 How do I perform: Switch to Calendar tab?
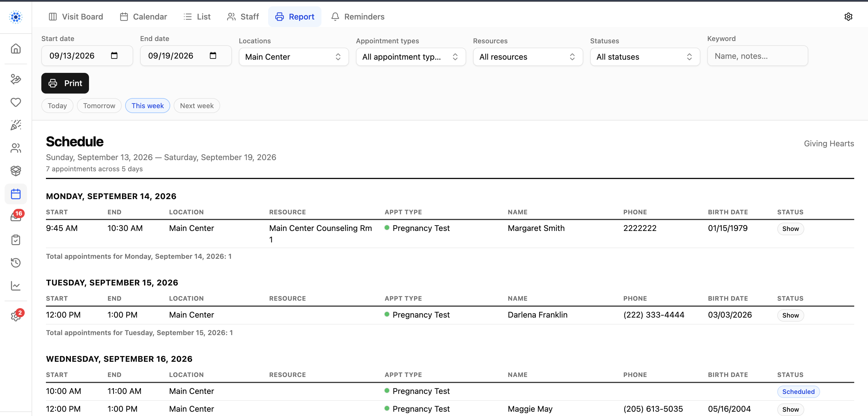click(143, 17)
